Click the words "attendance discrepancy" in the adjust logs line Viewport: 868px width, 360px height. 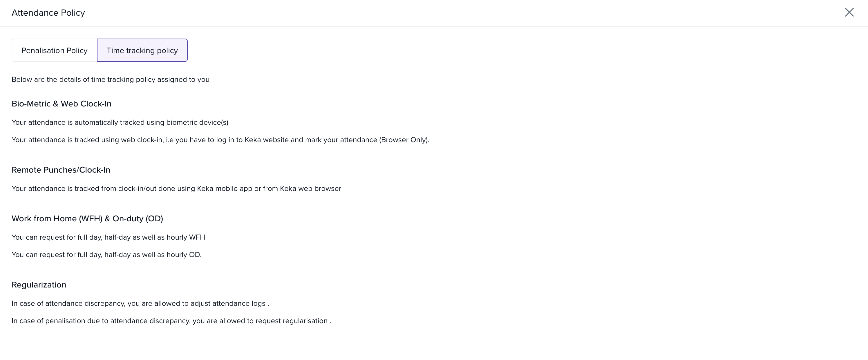click(x=85, y=303)
